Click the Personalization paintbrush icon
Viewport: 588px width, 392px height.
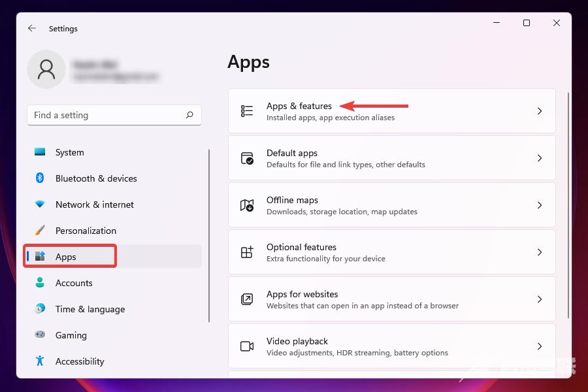coord(40,231)
